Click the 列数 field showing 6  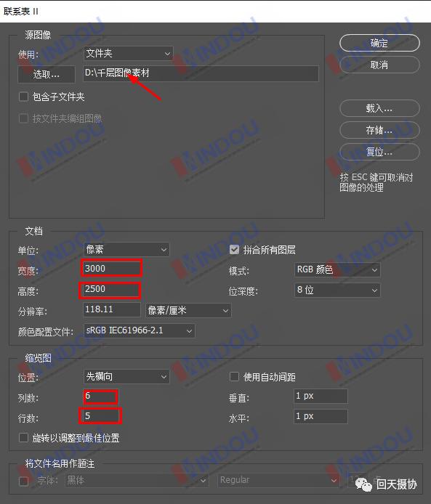[x=101, y=397]
